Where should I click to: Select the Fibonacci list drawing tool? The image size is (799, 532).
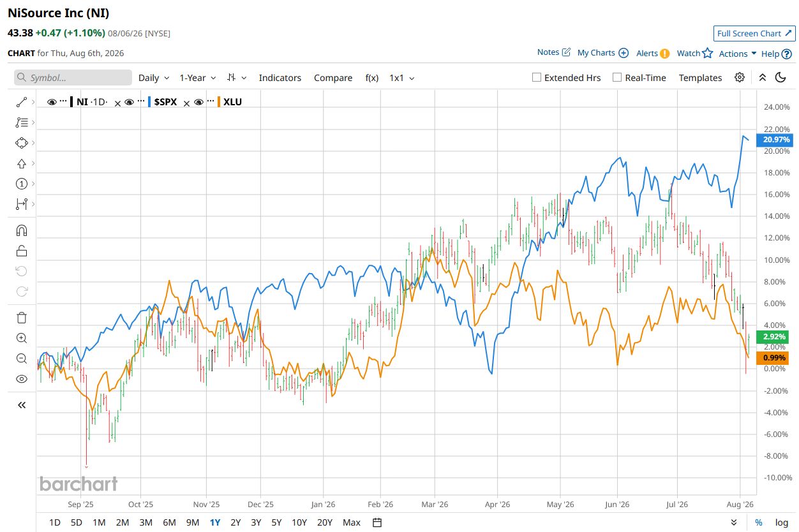(x=22, y=122)
